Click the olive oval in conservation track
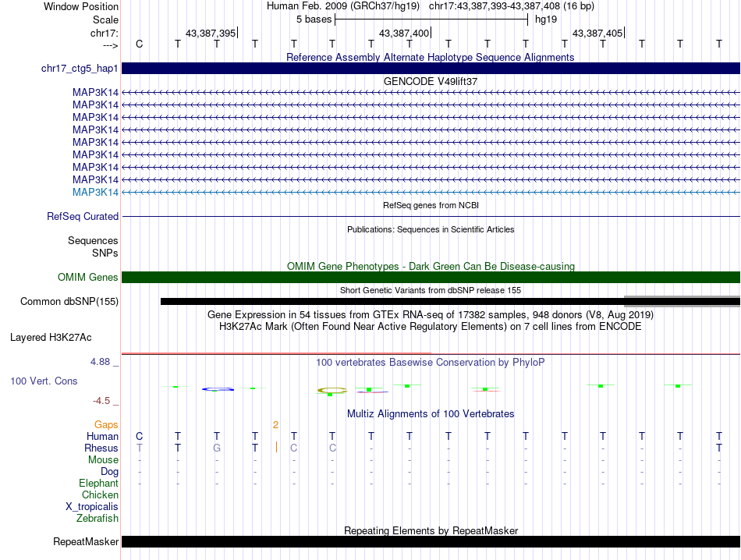Screen dimensions: 741x560 pyautogui.click(x=332, y=390)
